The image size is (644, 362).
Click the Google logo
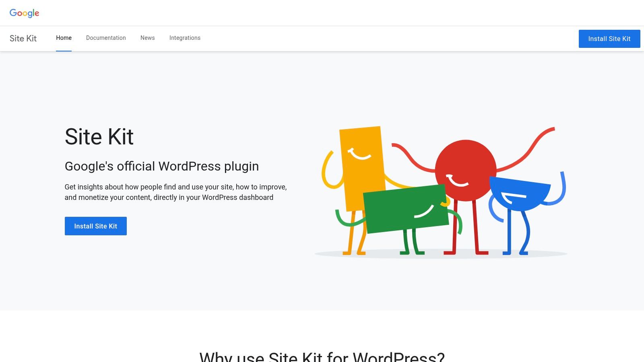tap(24, 13)
